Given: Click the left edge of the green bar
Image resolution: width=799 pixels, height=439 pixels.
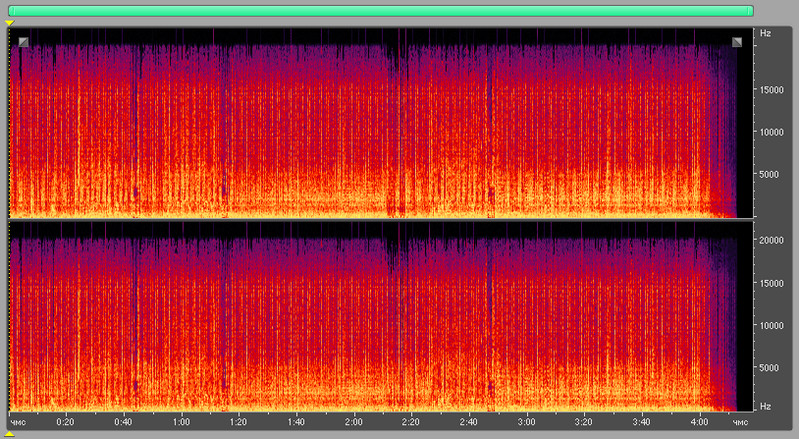Looking at the screenshot, I should pos(10,10).
